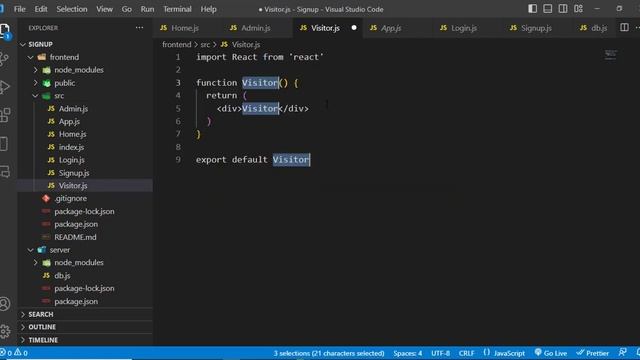This screenshot has height=360, width=640.
Task: Toggle secondary side bar layout icon
Action: [563, 9]
